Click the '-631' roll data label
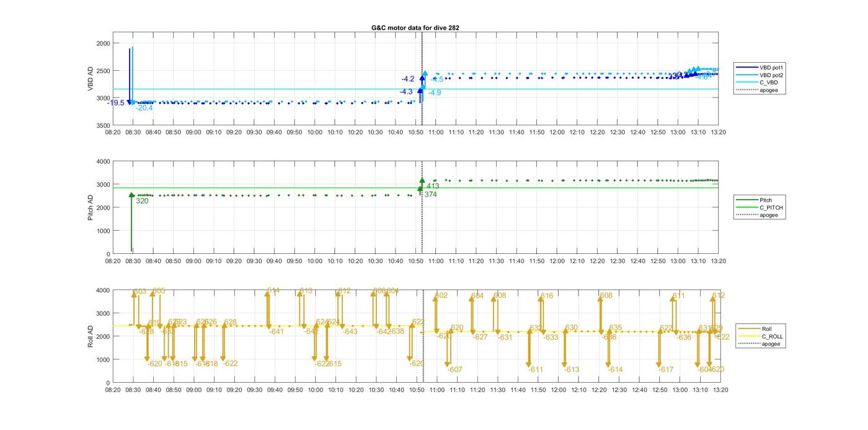This screenshot has height=430, width=868. tap(505, 338)
